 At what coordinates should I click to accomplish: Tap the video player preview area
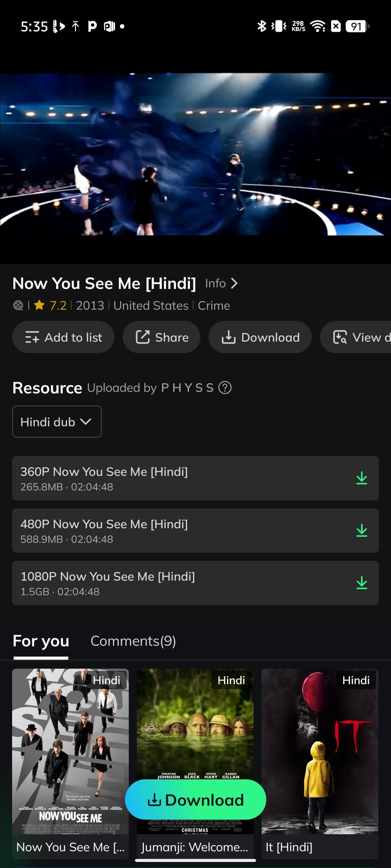(195, 154)
